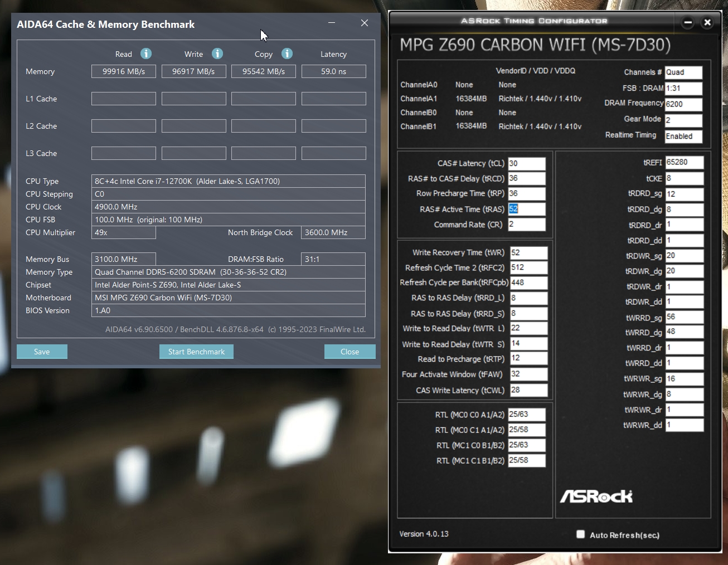Close the AIDA64 benchmark window
This screenshot has width=728, height=565.
[365, 23]
